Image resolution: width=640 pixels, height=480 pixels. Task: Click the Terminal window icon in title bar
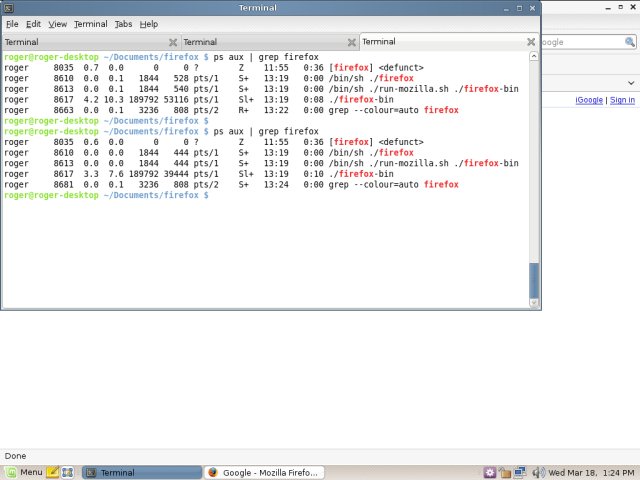(x=10, y=8)
